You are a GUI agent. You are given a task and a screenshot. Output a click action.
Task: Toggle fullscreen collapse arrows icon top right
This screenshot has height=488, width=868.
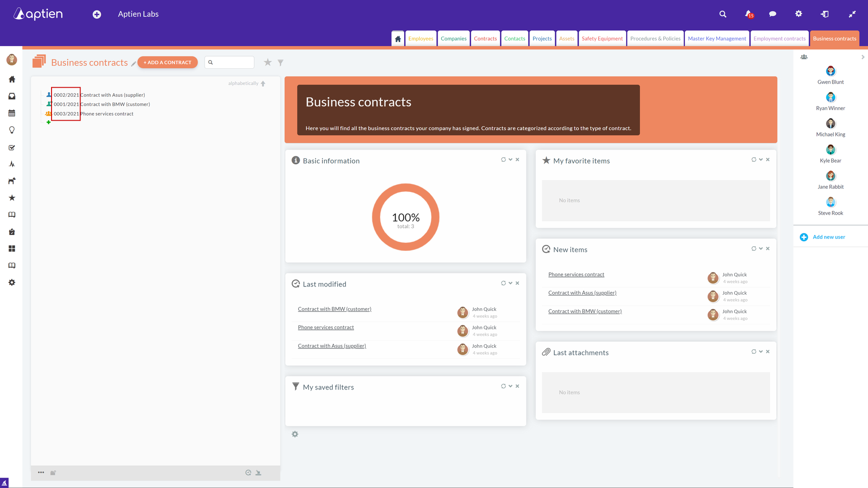852,14
